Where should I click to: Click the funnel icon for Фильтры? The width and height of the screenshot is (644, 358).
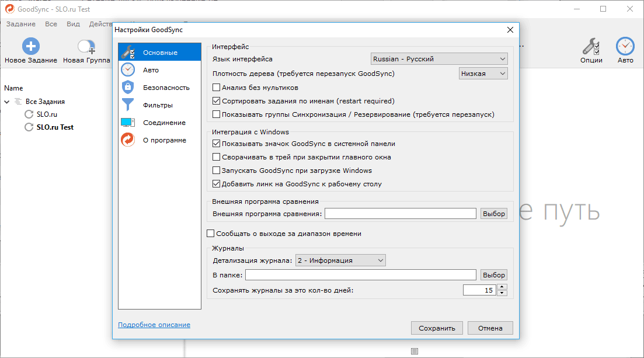[128, 105]
